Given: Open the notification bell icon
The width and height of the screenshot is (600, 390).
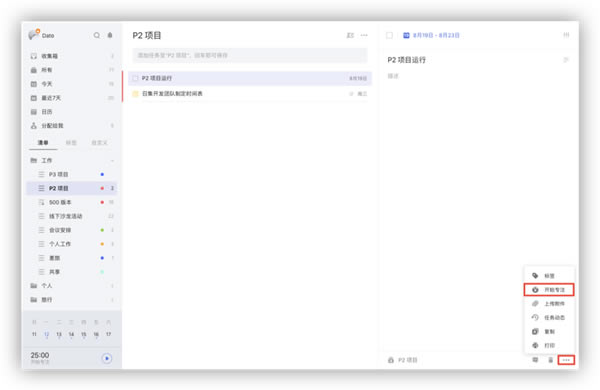Looking at the screenshot, I should tap(110, 35).
